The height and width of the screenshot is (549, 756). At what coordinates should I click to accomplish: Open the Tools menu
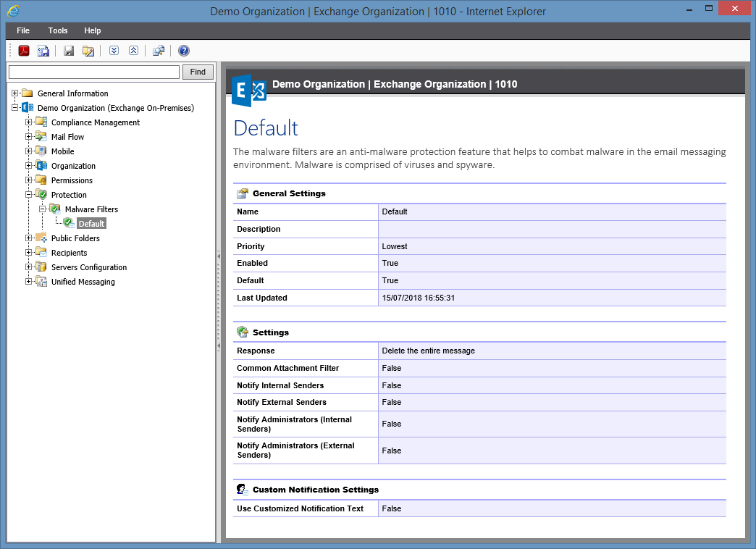pos(58,30)
